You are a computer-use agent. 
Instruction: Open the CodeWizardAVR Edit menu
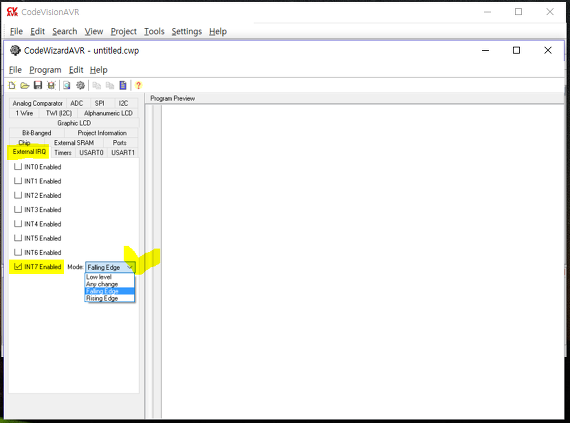76,70
